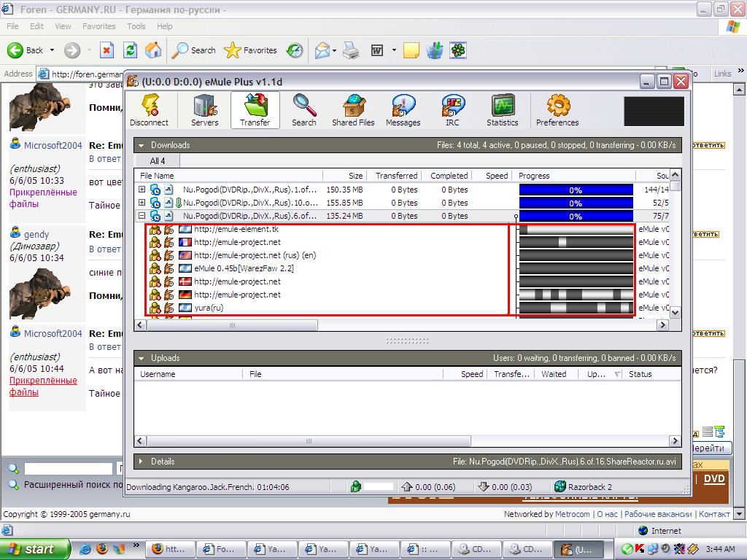Open the File menu in Internet Explorer
The image size is (747, 560).
pos(13,26)
